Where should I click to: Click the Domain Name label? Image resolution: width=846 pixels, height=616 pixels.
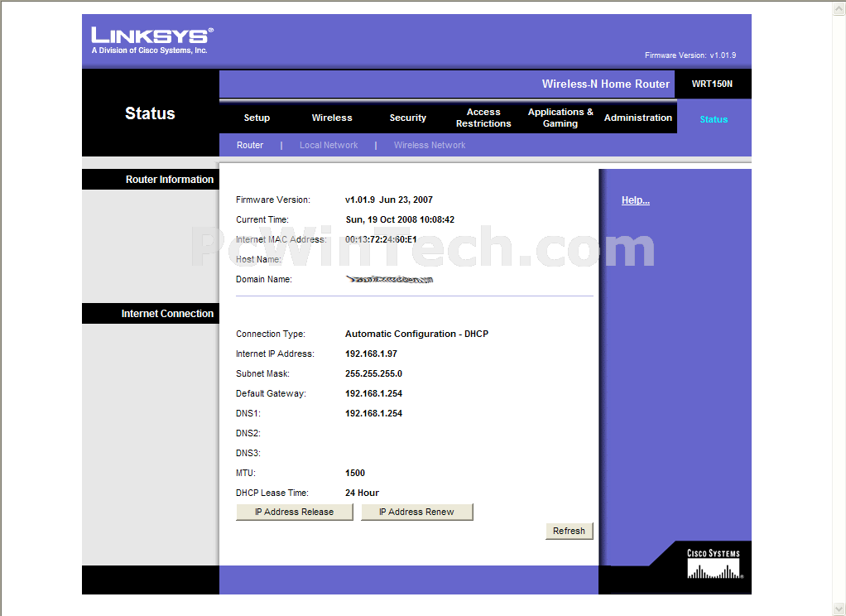click(x=264, y=279)
